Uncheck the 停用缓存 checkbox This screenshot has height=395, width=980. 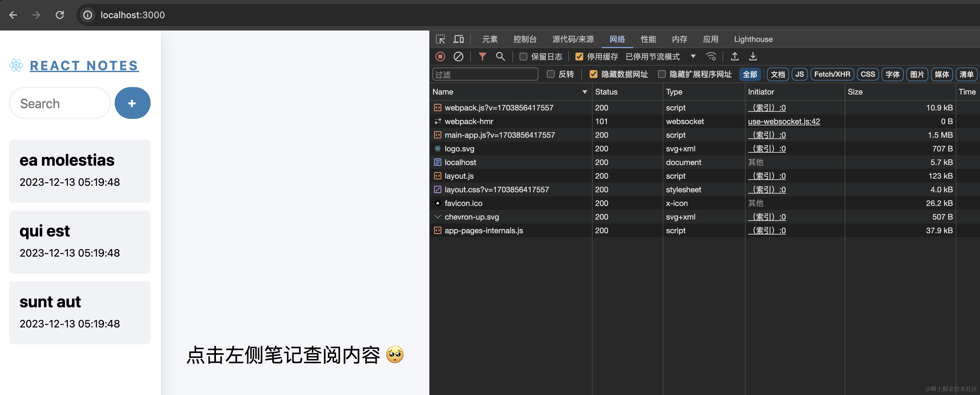point(579,57)
